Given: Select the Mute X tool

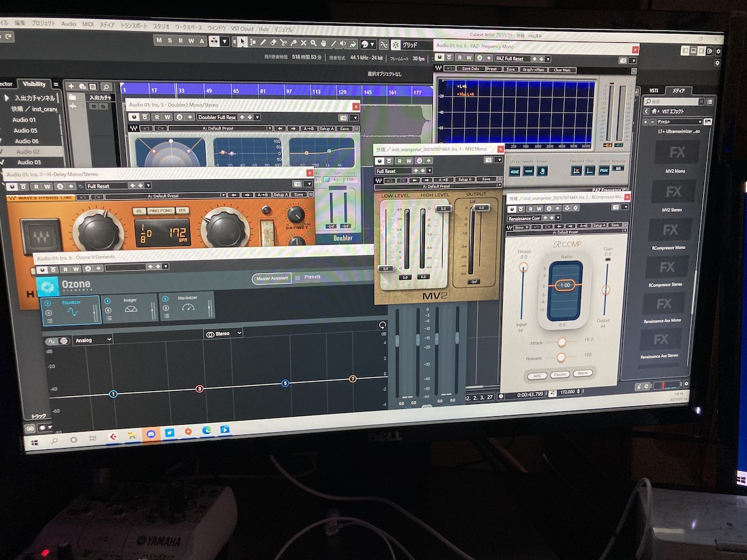Looking at the screenshot, I should [x=303, y=43].
